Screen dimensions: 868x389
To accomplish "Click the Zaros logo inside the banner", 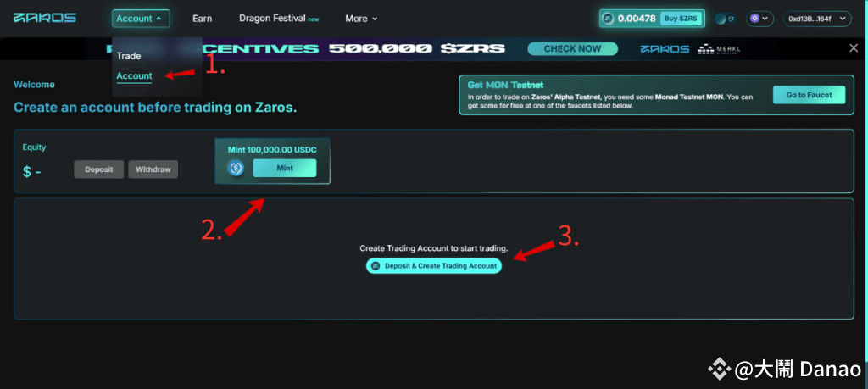I will click(665, 48).
